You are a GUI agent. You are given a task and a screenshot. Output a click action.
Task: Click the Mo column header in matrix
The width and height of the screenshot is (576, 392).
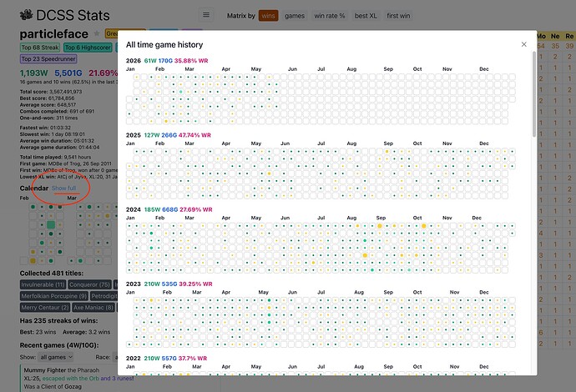[x=541, y=36]
